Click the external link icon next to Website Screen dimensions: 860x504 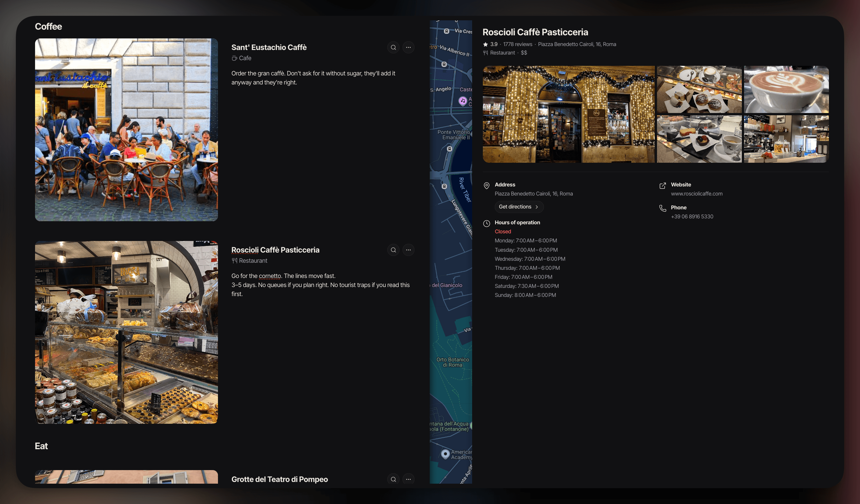coord(662,186)
